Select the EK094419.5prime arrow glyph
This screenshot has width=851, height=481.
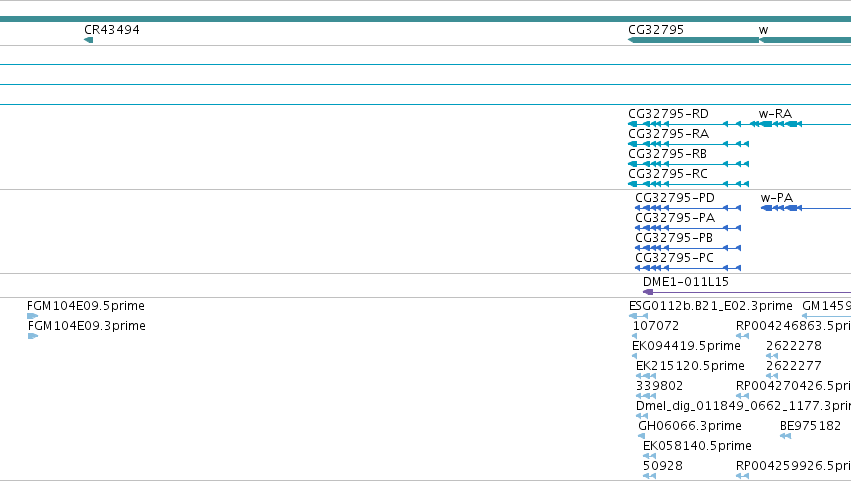click(x=634, y=356)
